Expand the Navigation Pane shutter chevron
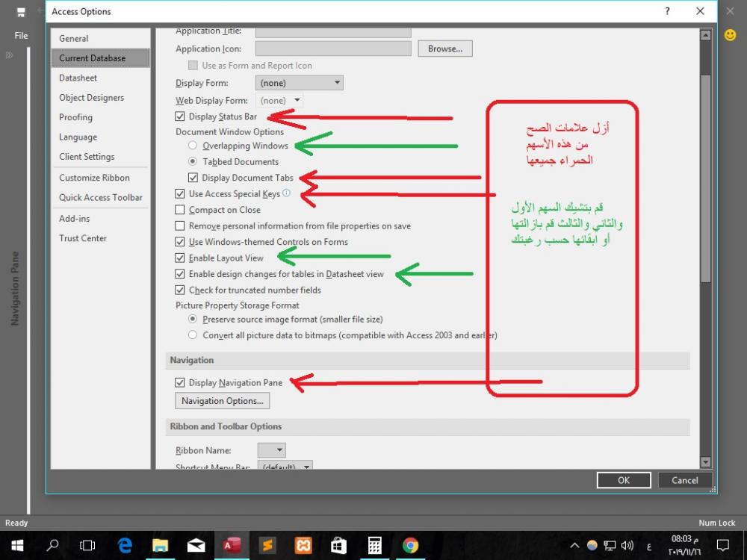 [x=9, y=55]
